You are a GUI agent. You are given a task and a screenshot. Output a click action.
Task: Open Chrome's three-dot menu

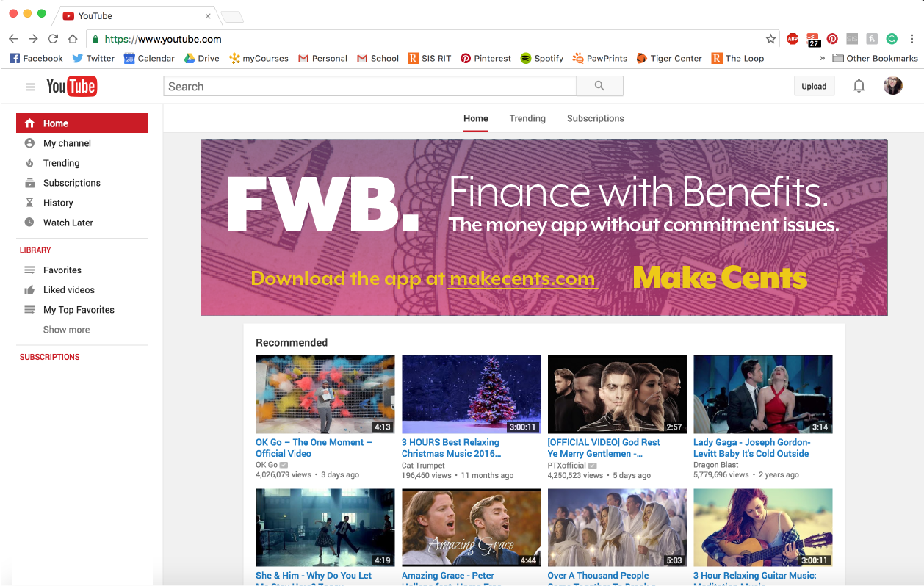[x=912, y=39]
